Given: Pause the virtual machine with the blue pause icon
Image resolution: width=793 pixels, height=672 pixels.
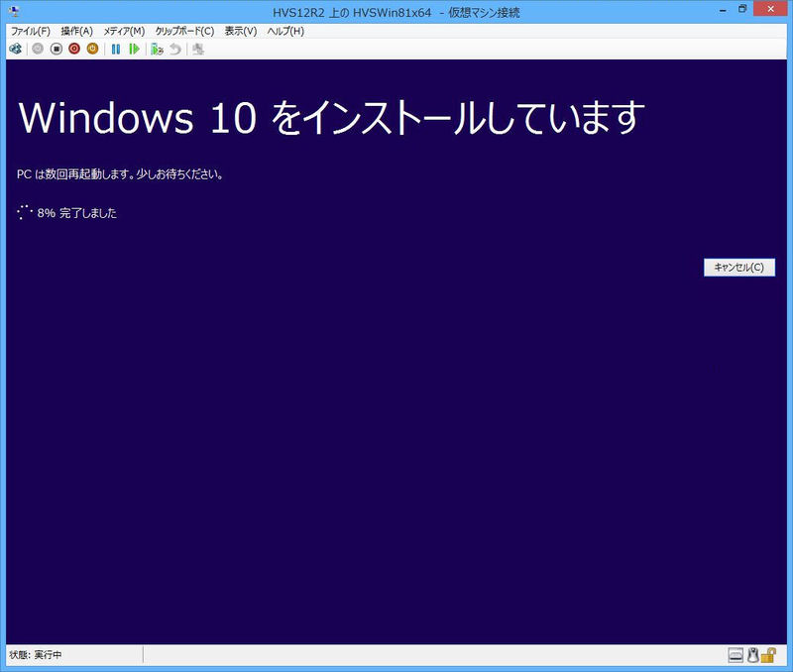Looking at the screenshot, I should tap(116, 49).
